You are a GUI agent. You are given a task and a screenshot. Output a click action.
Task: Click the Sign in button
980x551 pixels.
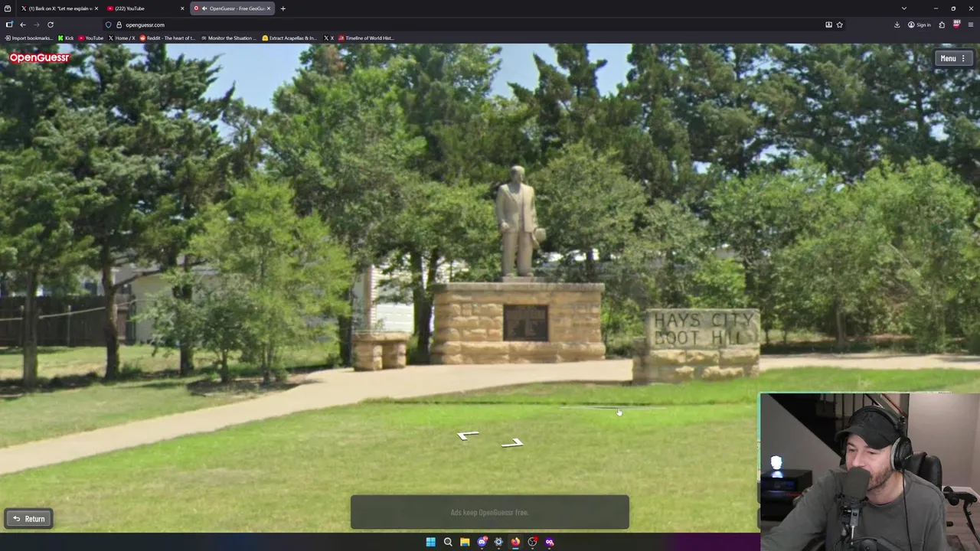(x=920, y=24)
